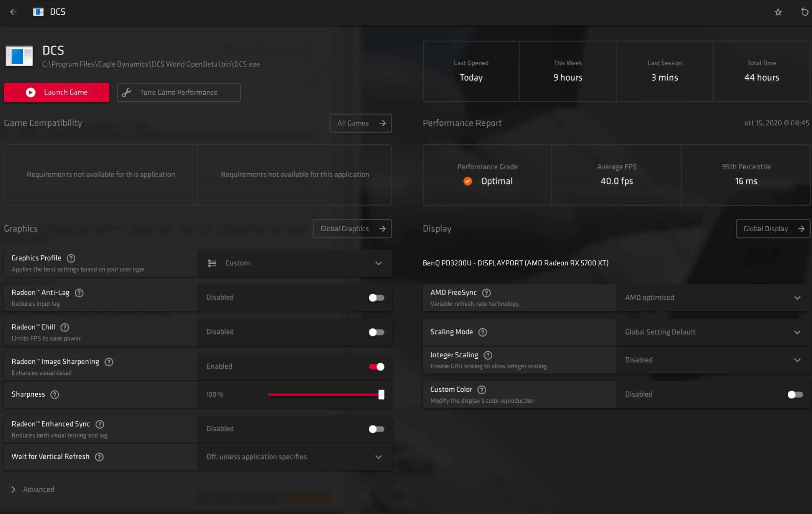
Task: Turn on Custom Color toggle
Action: tap(795, 394)
